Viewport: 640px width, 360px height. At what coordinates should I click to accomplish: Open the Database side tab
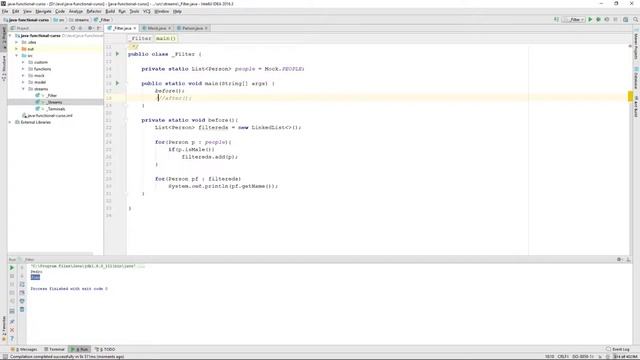click(636, 78)
